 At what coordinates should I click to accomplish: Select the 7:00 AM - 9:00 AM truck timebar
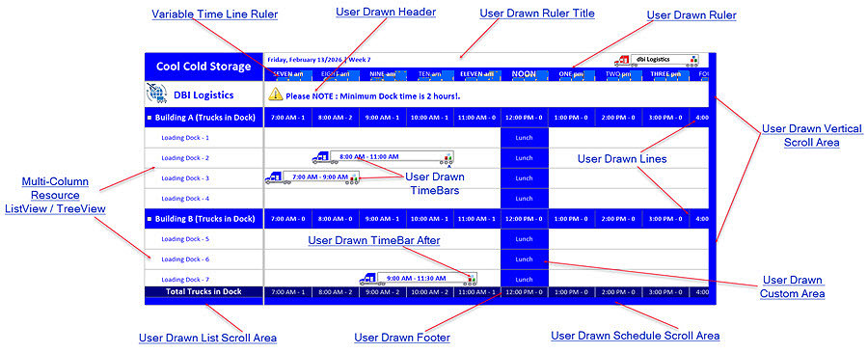click(x=312, y=177)
